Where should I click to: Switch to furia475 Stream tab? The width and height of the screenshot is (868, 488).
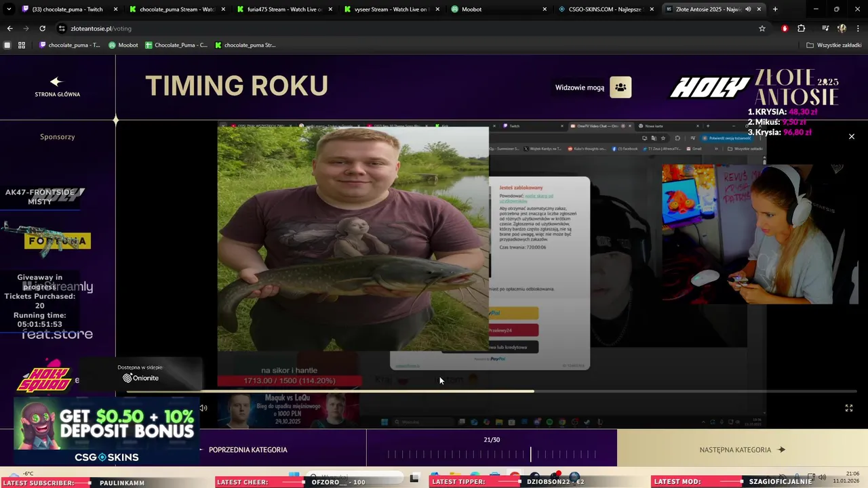coord(285,9)
